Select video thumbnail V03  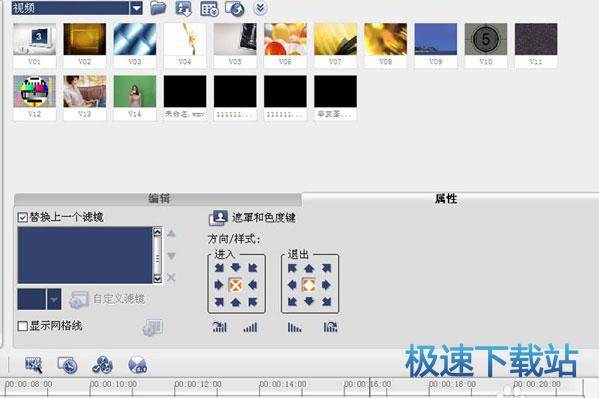click(x=135, y=45)
